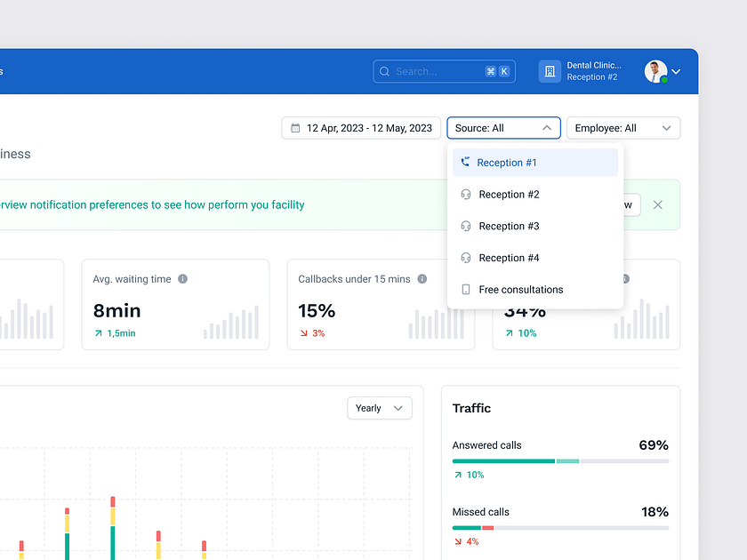
Task: Click the Employee dropdown down chevron
Action: coord(666,128)
